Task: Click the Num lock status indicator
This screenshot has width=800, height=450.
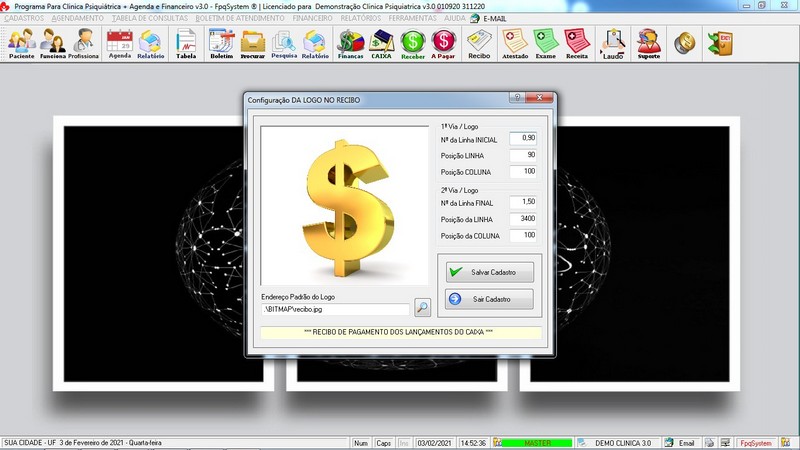Action: click(361, 443)
